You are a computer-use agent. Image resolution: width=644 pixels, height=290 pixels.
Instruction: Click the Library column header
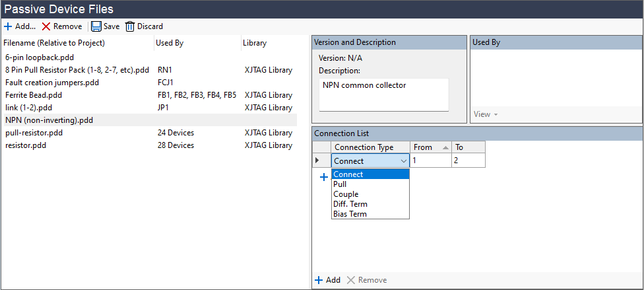point(255,44)
